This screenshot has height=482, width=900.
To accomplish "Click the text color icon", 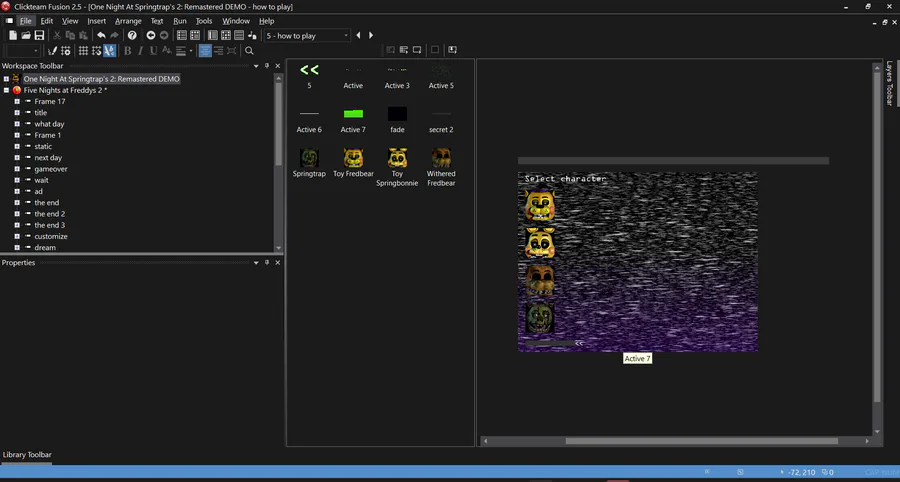I will (166, 50).
